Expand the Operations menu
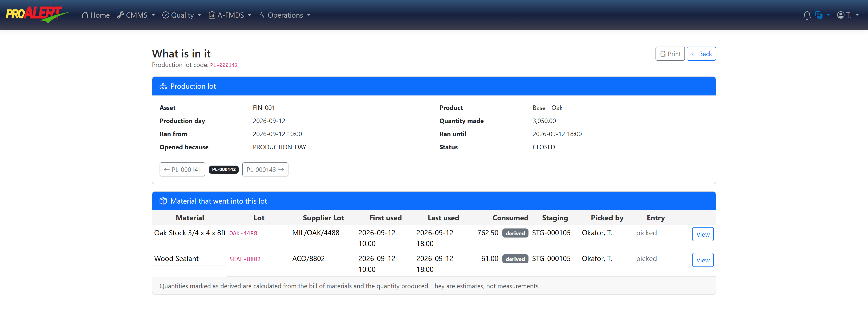The image size is (868, 309). click(x=285, y=15)
